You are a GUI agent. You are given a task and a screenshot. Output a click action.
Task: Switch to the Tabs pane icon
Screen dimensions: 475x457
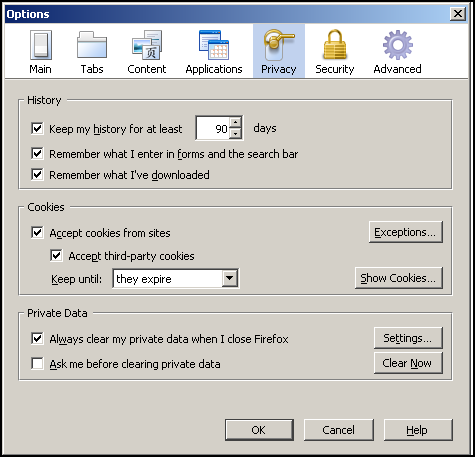pos(92,45)
